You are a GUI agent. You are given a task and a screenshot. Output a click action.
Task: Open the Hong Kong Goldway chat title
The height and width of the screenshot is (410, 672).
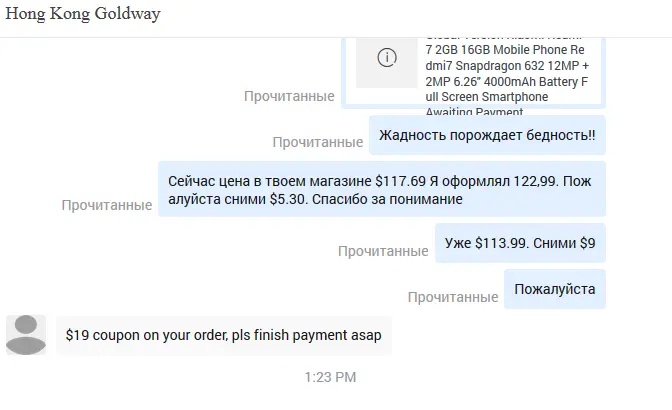(83, 14)
